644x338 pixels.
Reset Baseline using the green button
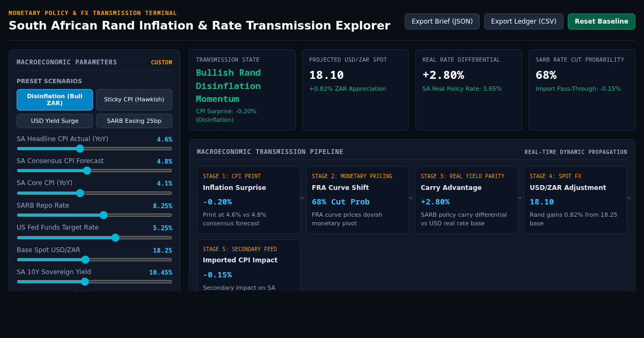point(602,21)
